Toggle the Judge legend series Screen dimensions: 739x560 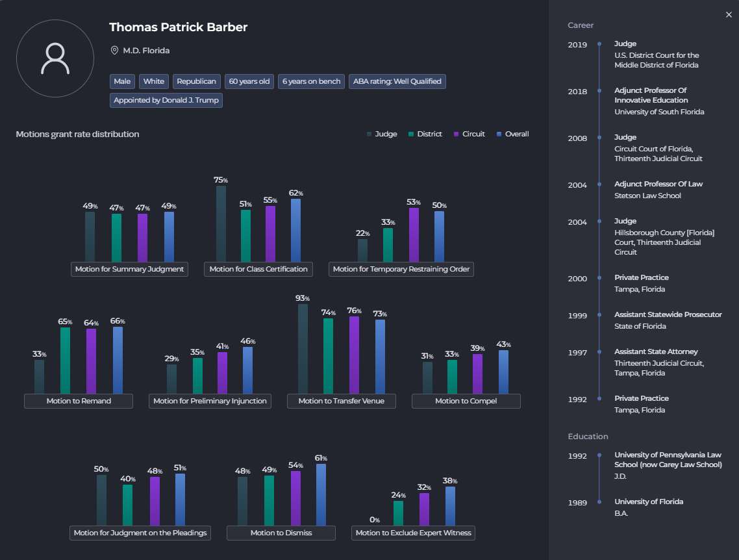click(382, 134)
